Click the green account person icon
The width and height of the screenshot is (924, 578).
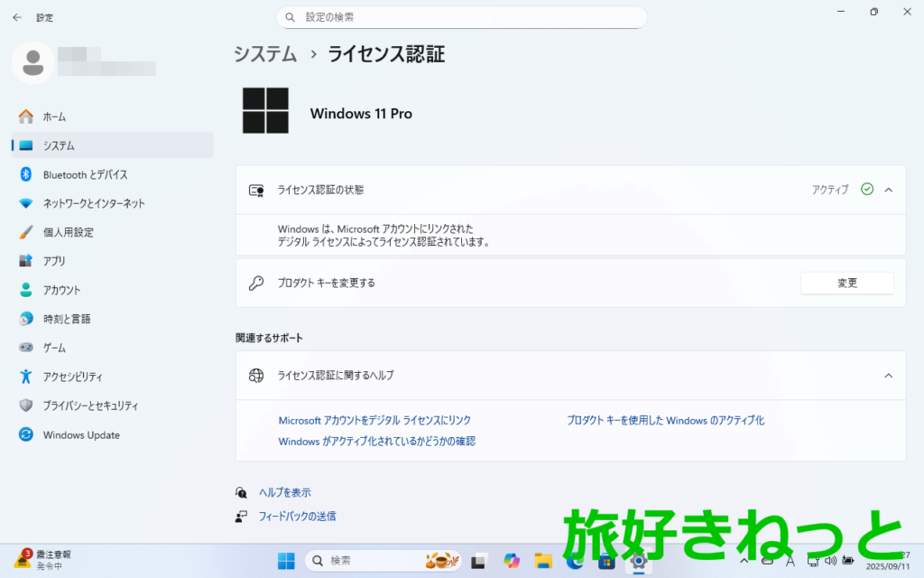click(x=26, y=290)
